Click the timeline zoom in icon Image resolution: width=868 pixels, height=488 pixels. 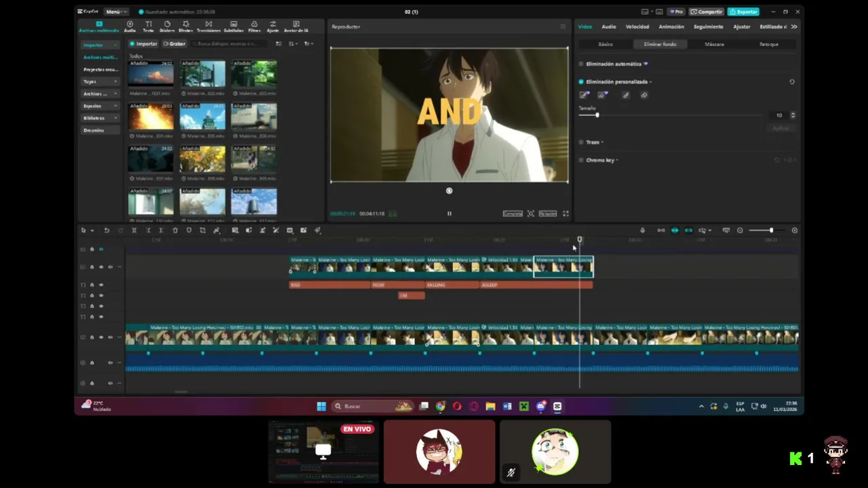click(795, 230)
